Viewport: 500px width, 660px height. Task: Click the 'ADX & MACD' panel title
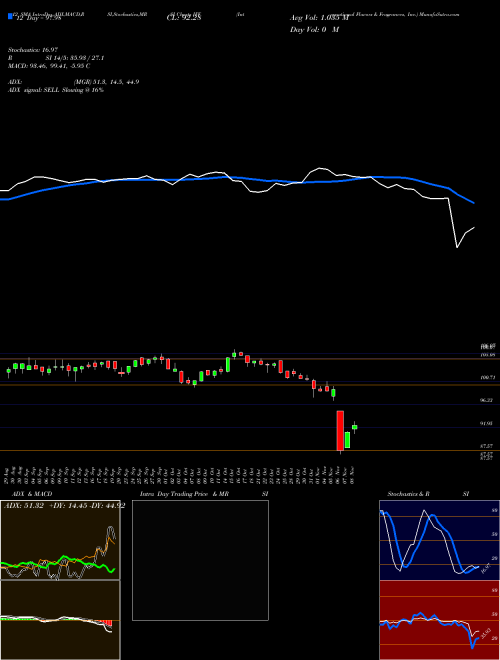tap(32, 494)
